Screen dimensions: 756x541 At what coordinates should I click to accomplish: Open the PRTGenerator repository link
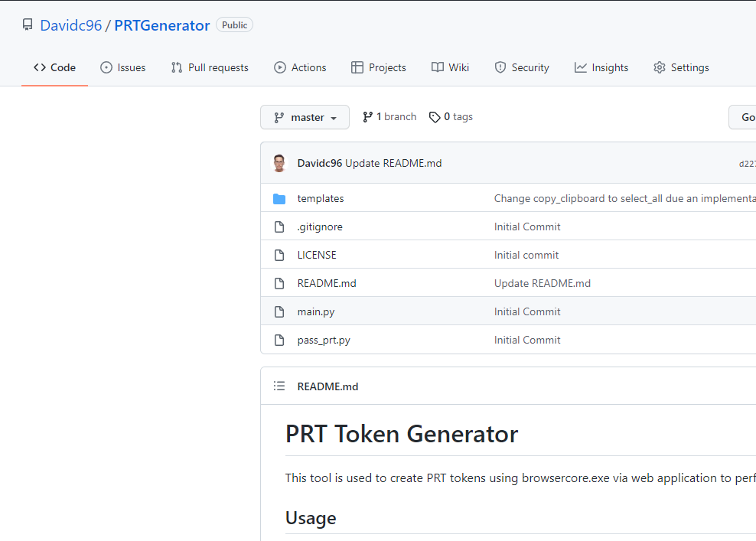[x=162, y=25]
